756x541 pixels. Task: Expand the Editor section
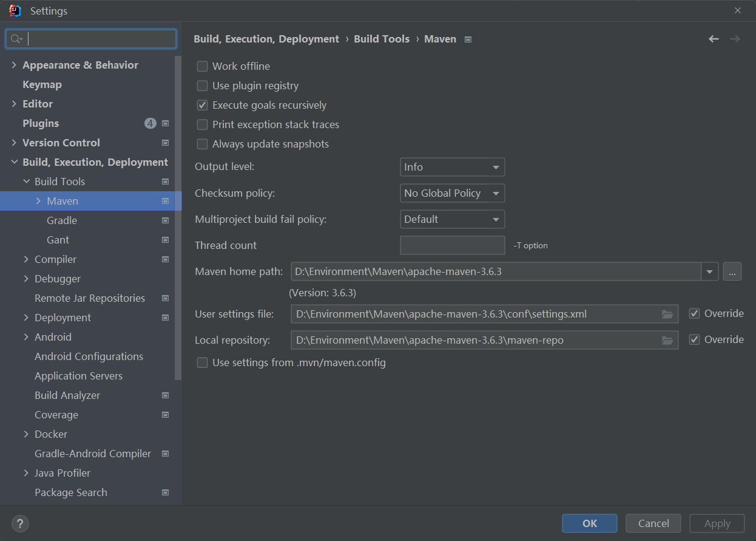point(14,104)
